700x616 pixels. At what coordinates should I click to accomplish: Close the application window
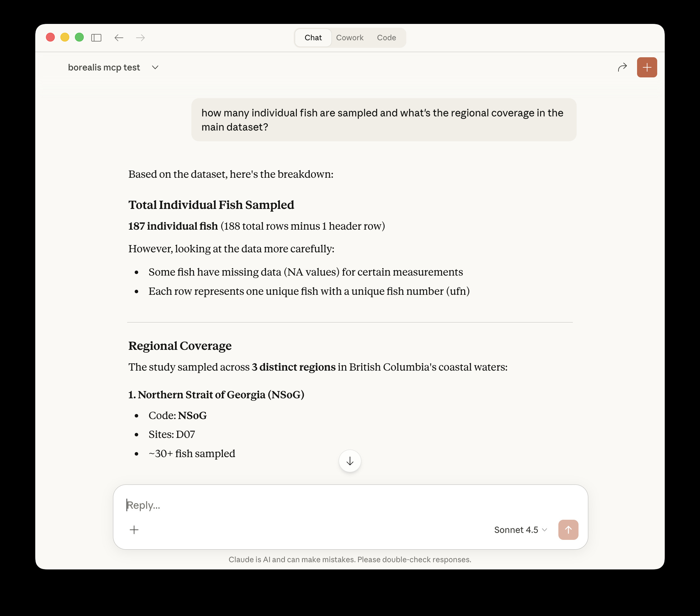point(50,37)
